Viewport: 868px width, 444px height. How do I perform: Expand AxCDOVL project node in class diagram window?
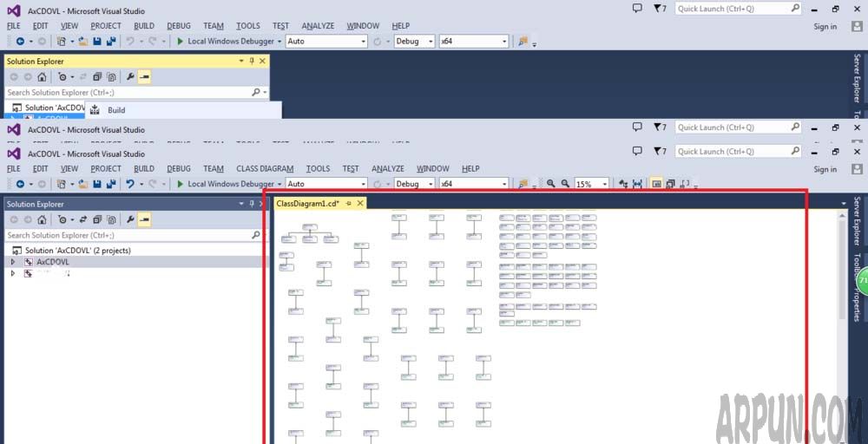tap(13, 262)
